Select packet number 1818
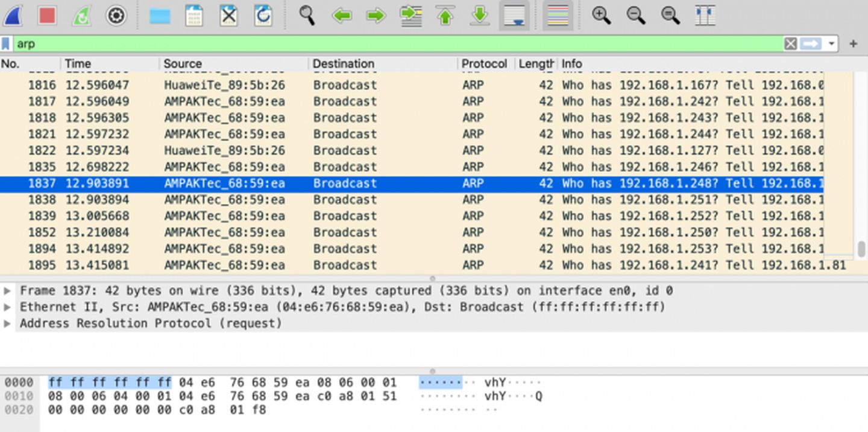The height and width of the screenshot is (432, 868). 412,118
